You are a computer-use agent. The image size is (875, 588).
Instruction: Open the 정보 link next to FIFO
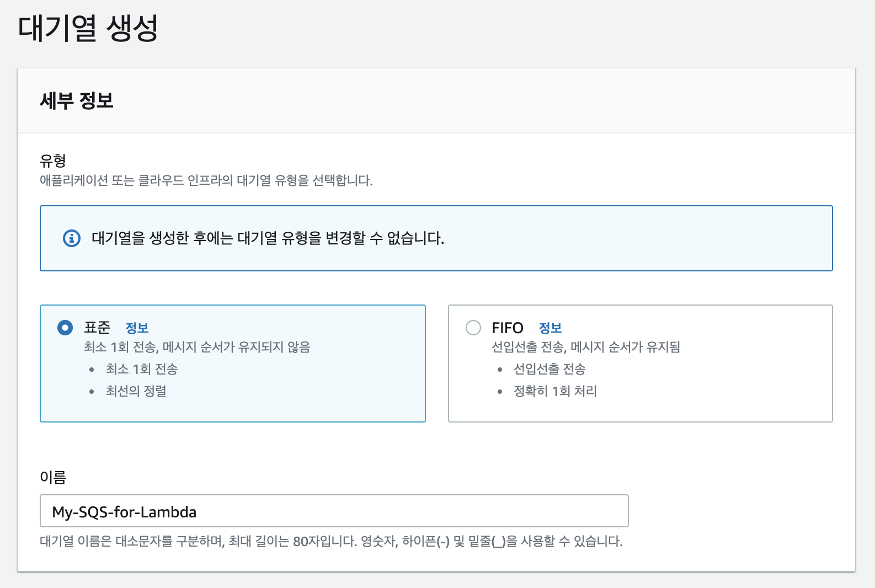tap(550, 328)
